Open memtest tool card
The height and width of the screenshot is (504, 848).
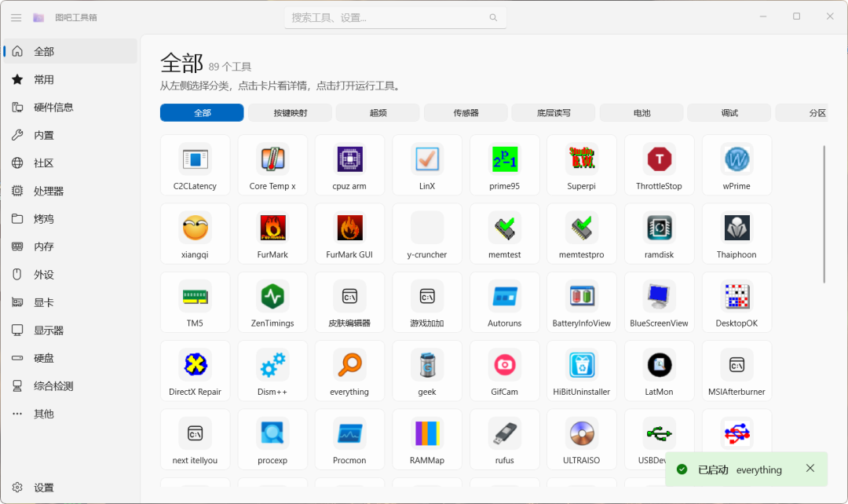(x=504, y=234)
